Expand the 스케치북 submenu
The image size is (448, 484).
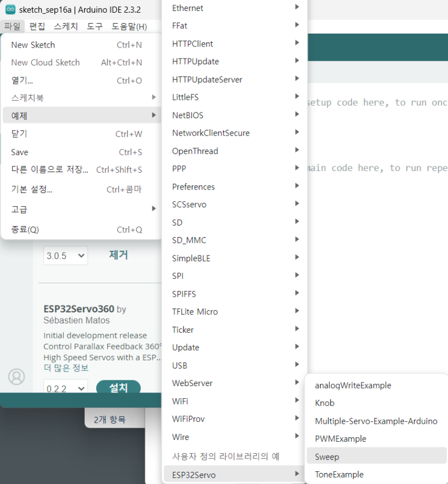[x=82, y=98]
